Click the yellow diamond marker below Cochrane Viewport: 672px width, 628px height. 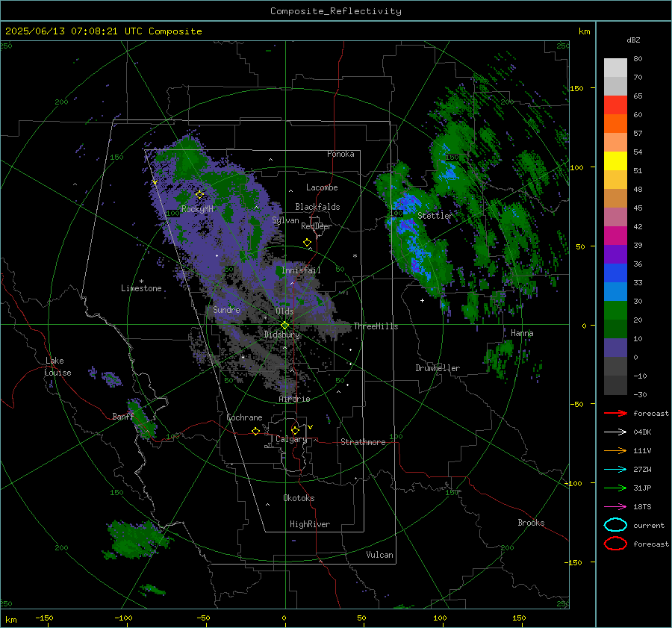[x=256, y=431]
